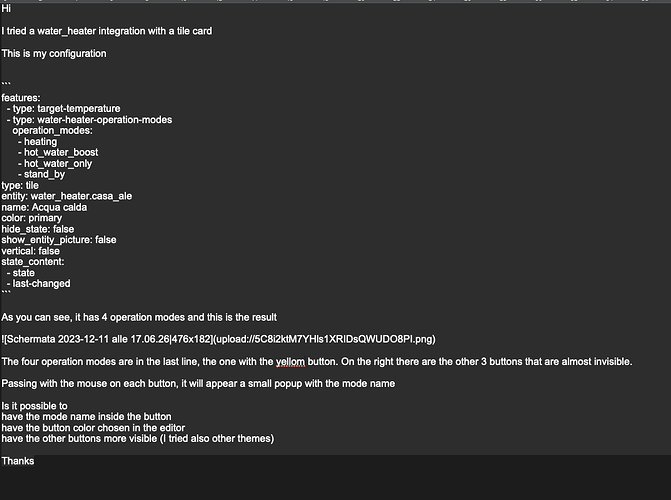This screenshot has width=671, height=500.
Task: Click the line 'Passing with the mouse on each button'
Action: point(198,383)
